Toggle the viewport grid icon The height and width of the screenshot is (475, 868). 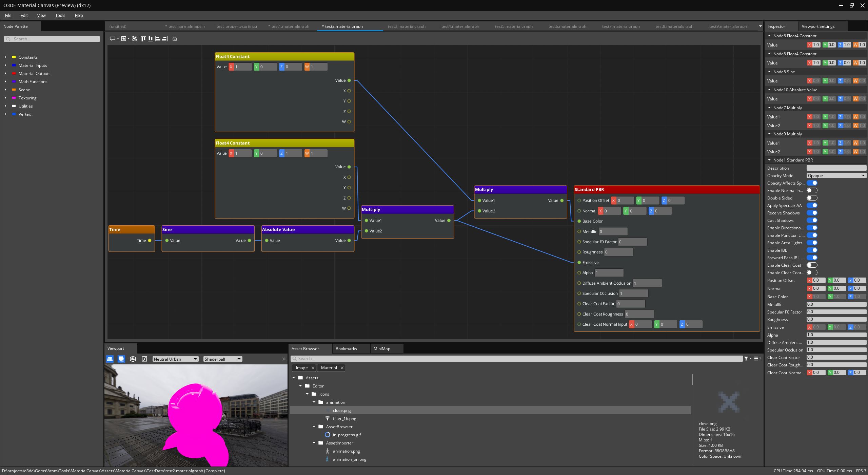pos(110,359)
